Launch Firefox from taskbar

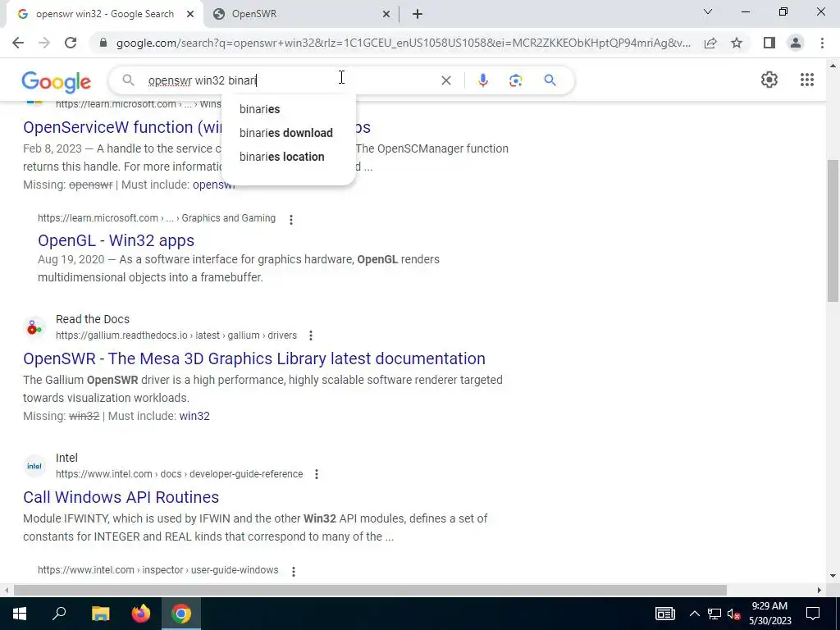[141, 614]
